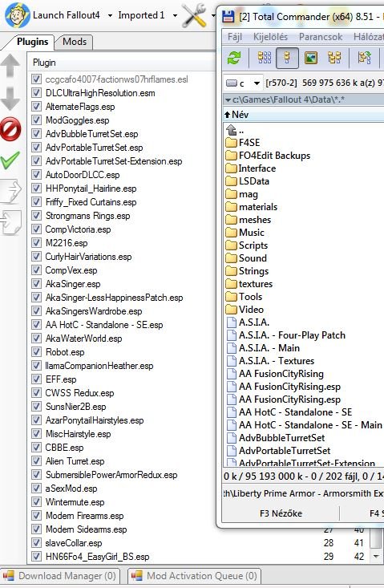The width and height of the screenshot is (384, 588).
Task: Uncheck slaveCollar.esp plugin
Action: [36, 542]
